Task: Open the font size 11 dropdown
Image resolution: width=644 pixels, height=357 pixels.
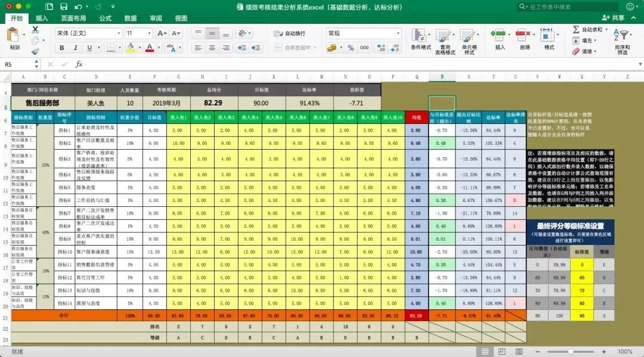Action: click(x=148, y=33)
